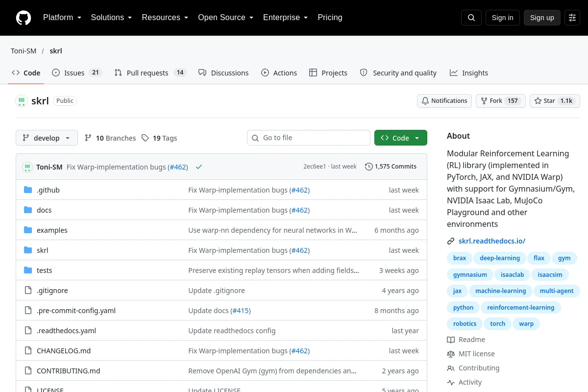Switch to the Issues tab

coord(77,73)
